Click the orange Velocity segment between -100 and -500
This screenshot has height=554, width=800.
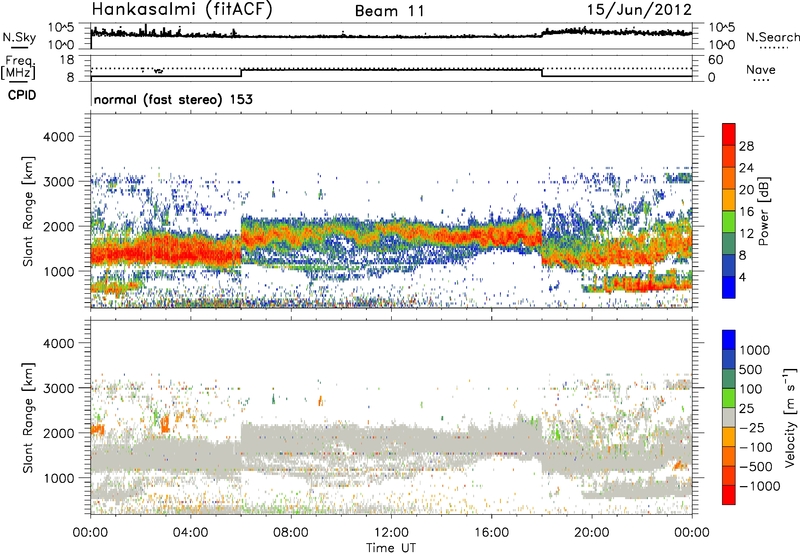tap(729, 456)
